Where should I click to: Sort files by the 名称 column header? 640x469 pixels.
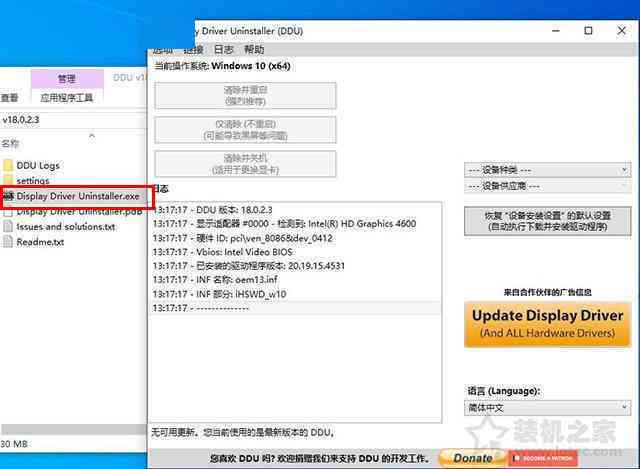(x=10, y=143)
